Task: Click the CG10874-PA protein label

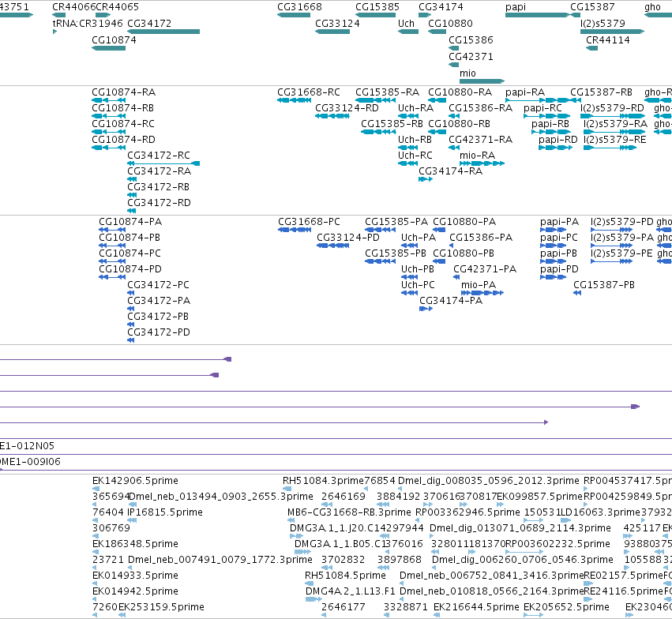Action: 130,222
